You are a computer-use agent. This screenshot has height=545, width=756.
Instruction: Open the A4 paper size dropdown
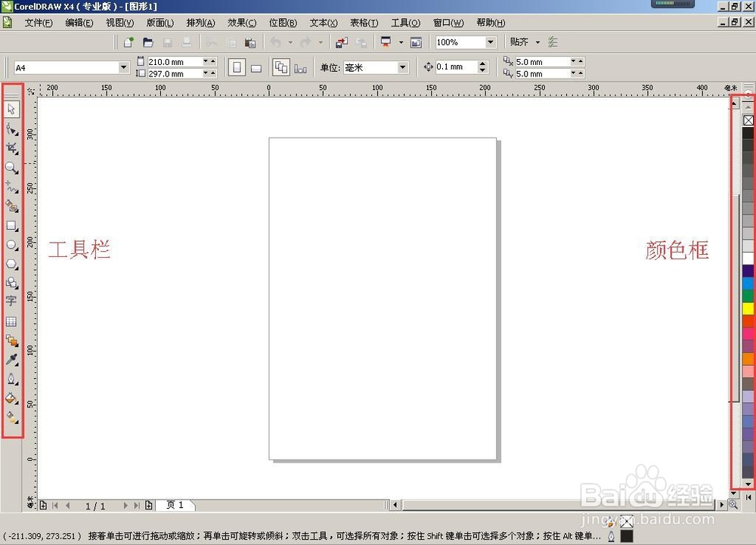pyautogui.click(x=124, y=67)
